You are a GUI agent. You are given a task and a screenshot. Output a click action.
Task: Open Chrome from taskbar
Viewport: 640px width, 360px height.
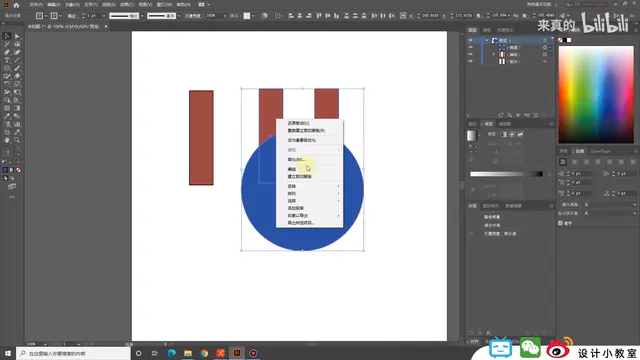pos(204,353)
